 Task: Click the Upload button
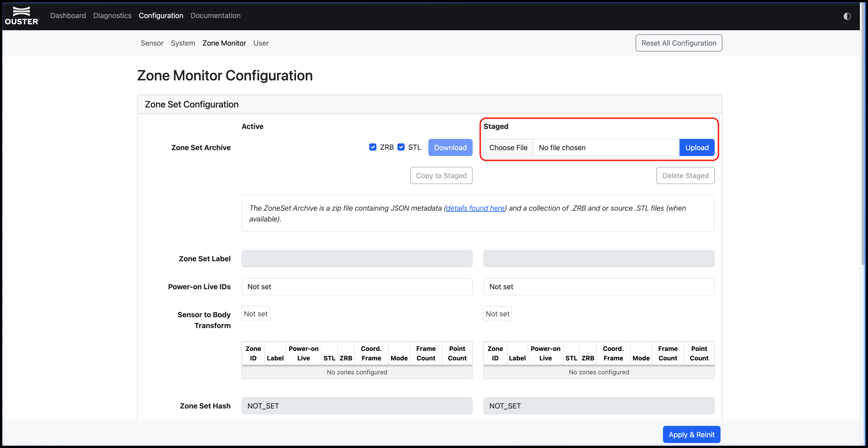click(697, 147)
